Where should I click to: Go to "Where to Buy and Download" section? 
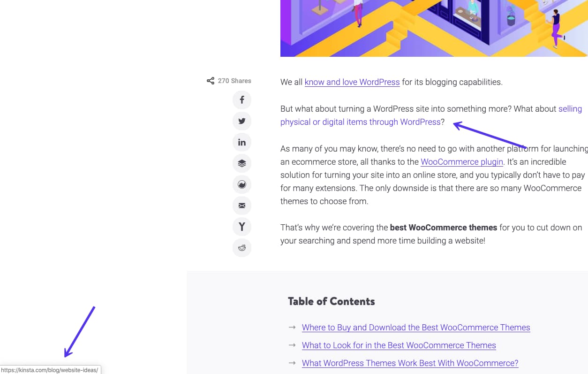point(415,327)
